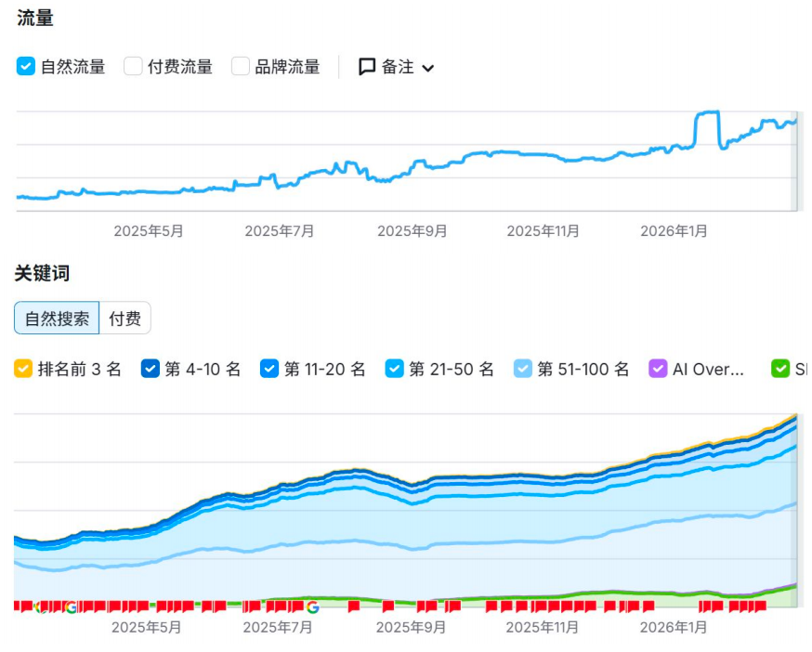The height and width of the screenshot is (652, 812).
Task: Toggle the 第 11-20 名 series checkbox
Action: [269, 369]
